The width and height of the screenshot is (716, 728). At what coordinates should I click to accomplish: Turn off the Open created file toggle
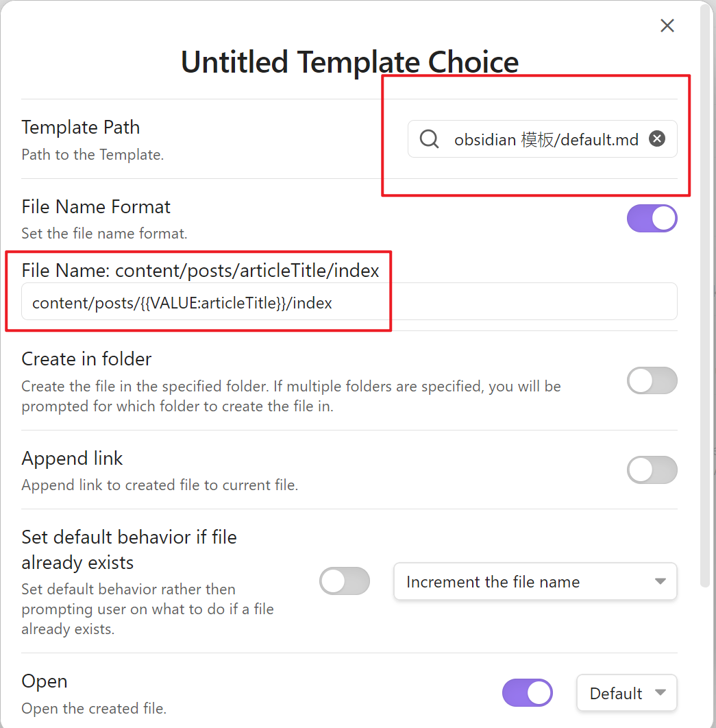click(x=527, y=693)
